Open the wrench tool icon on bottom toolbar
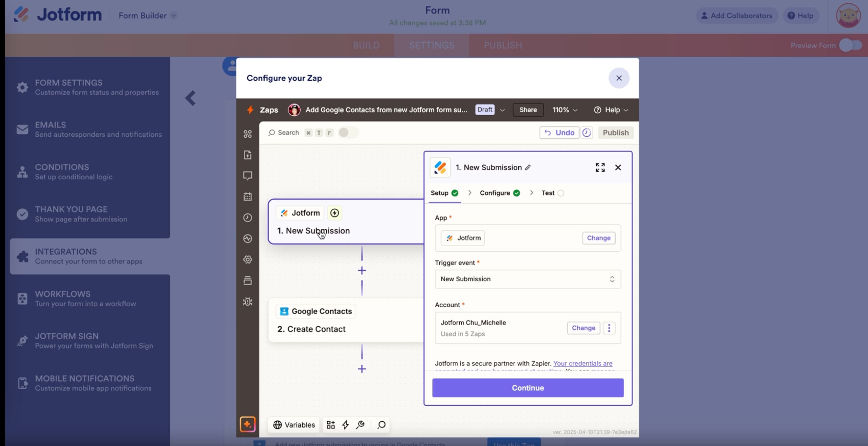868x446 pixels. click(360, 424)
